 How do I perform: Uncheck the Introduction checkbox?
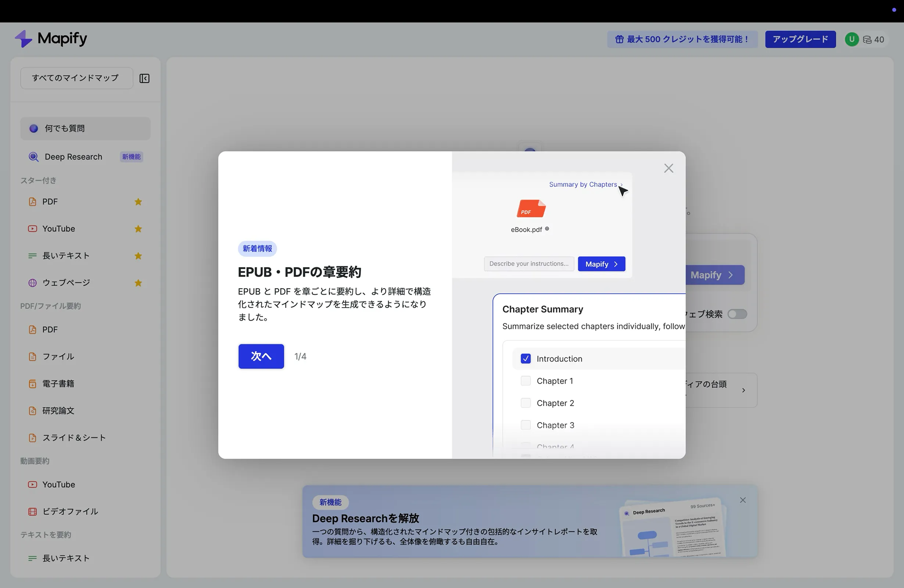click(525, 359)
